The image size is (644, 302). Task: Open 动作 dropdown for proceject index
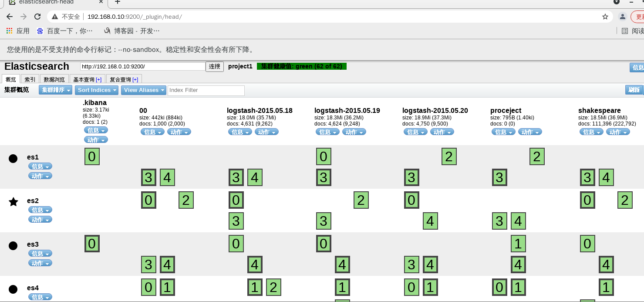[x=529, y=132]
